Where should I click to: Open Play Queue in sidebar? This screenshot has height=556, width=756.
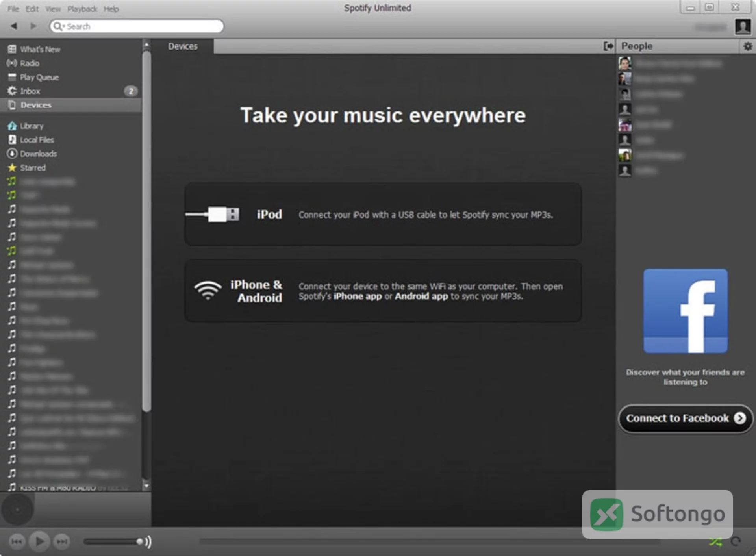click(x=71, y=77)
